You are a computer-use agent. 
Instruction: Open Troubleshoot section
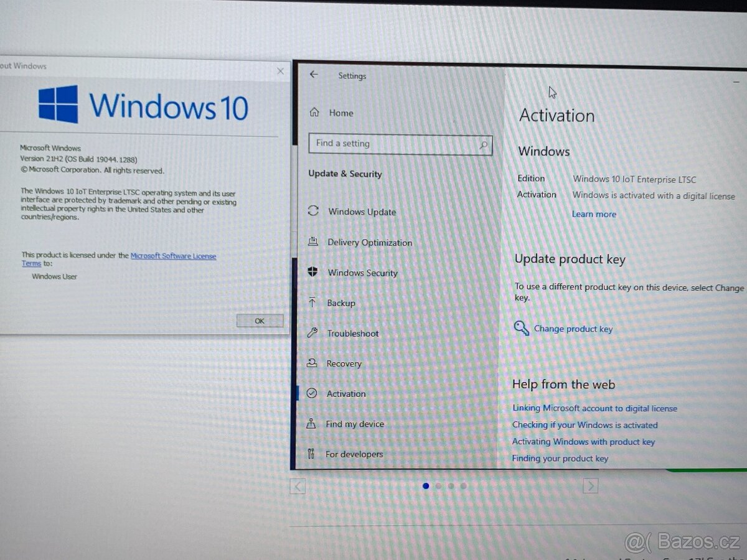pos(352,334)
